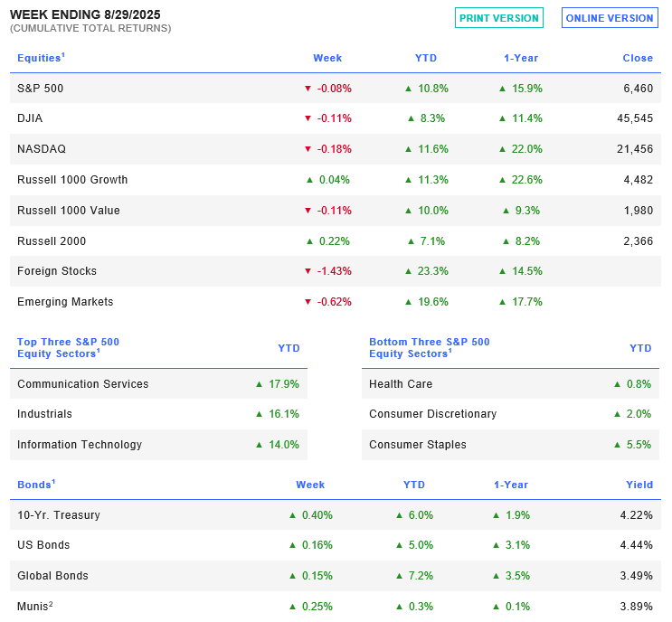Click the DJIA YTD value 8.3%
The height and width of the screenshot is (622, 672).
point(432,118)
